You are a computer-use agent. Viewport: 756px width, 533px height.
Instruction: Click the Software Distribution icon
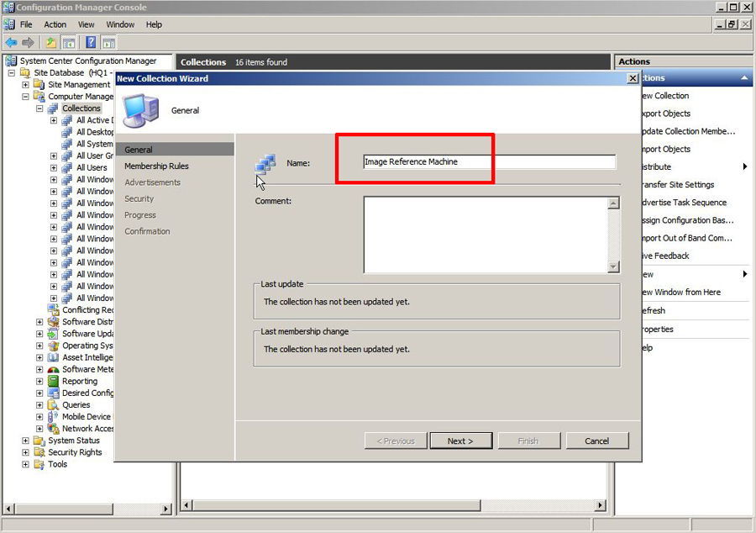coord(53,322)
